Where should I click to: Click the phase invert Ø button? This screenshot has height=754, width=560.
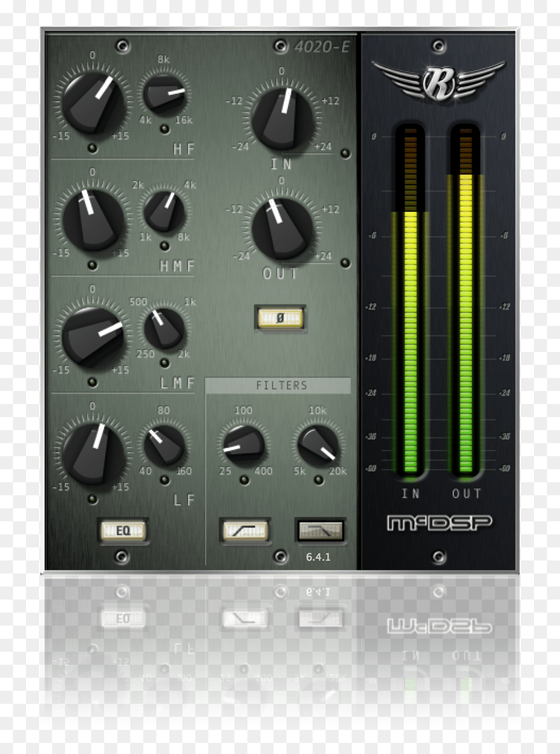click(x=280, y=318)
